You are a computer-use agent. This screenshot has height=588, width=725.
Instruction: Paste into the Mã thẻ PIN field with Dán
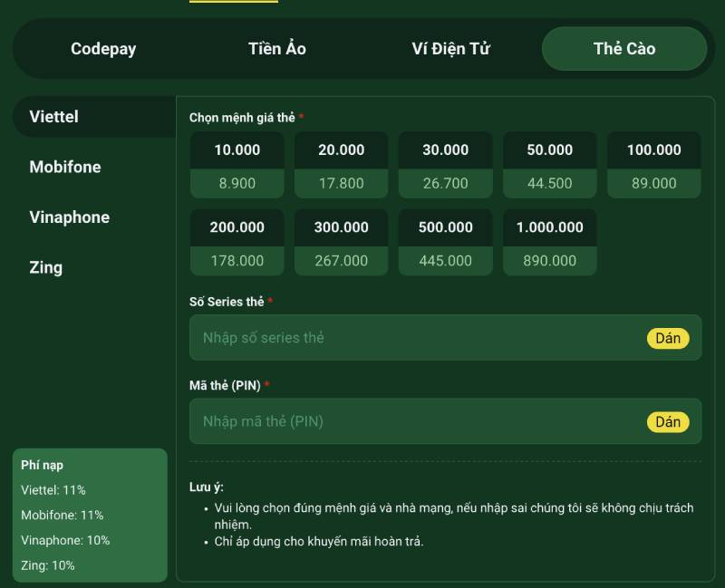668,422
